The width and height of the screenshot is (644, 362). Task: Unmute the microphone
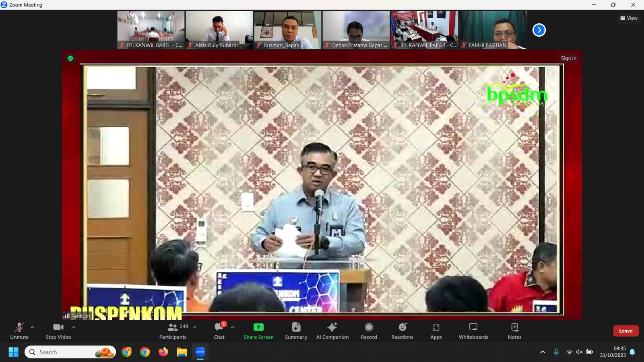[x=19, y=331]
